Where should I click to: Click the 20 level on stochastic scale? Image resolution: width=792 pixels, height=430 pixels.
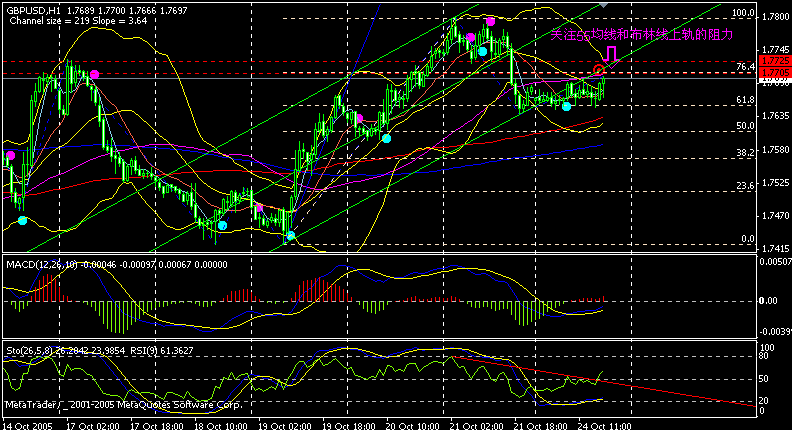[x=764, y=401]
